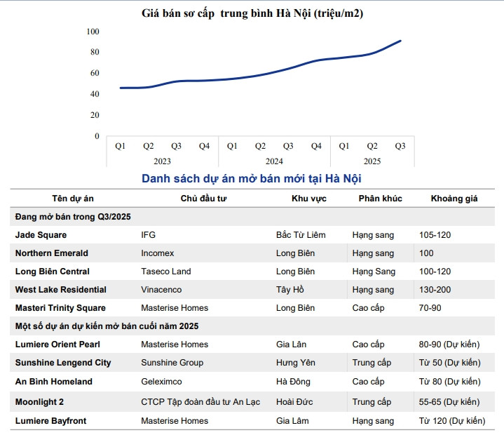Click the chart title about Hà Nội average price
504x435 pixels.
252,13
